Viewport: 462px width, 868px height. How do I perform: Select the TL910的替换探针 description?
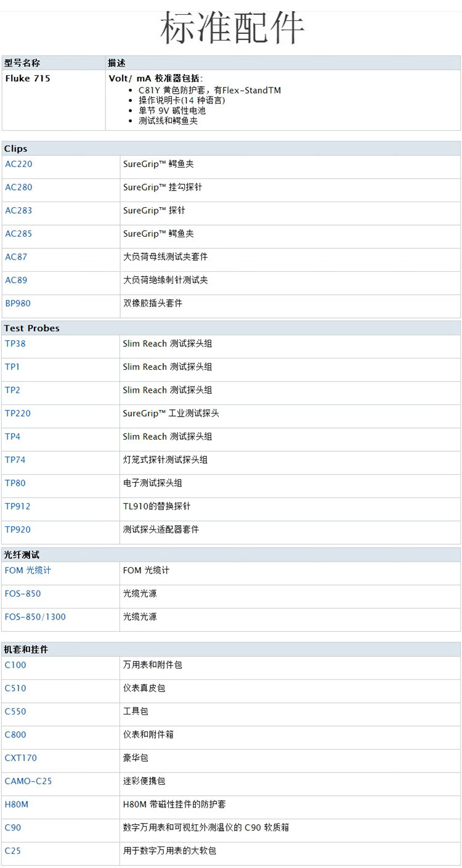(157, 506)
